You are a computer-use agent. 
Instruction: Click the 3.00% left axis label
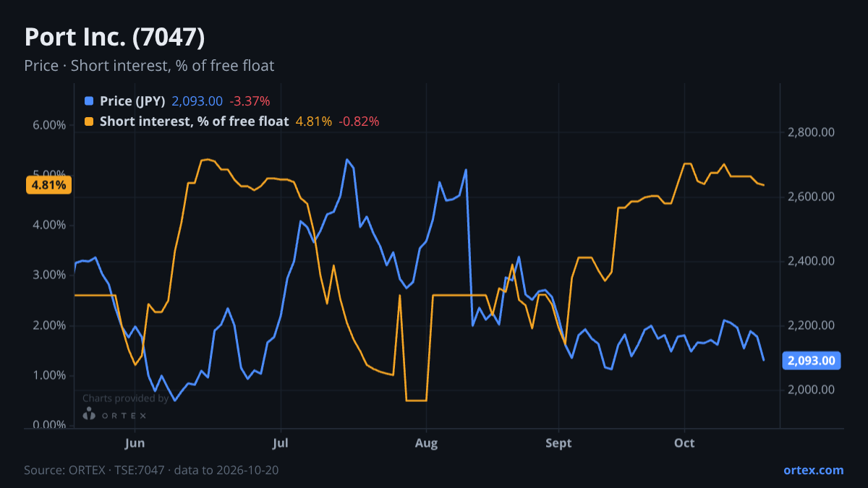(50, 275)
